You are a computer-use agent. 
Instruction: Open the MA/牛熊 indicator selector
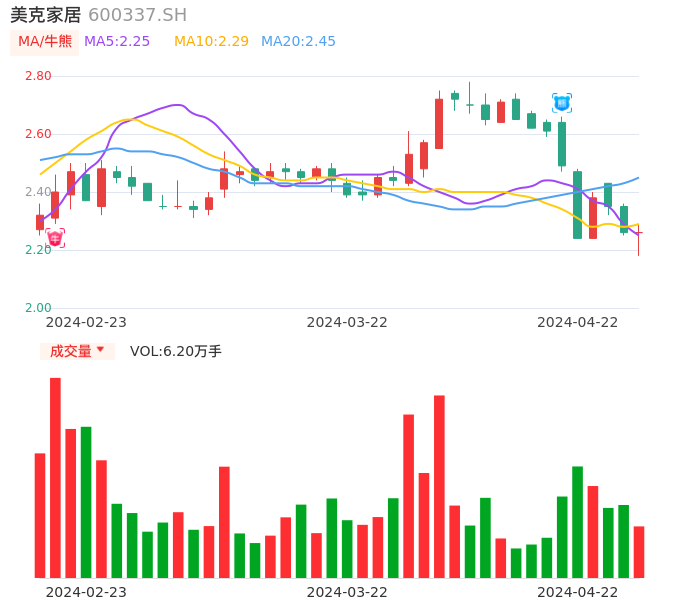click(x=45, y=41)
